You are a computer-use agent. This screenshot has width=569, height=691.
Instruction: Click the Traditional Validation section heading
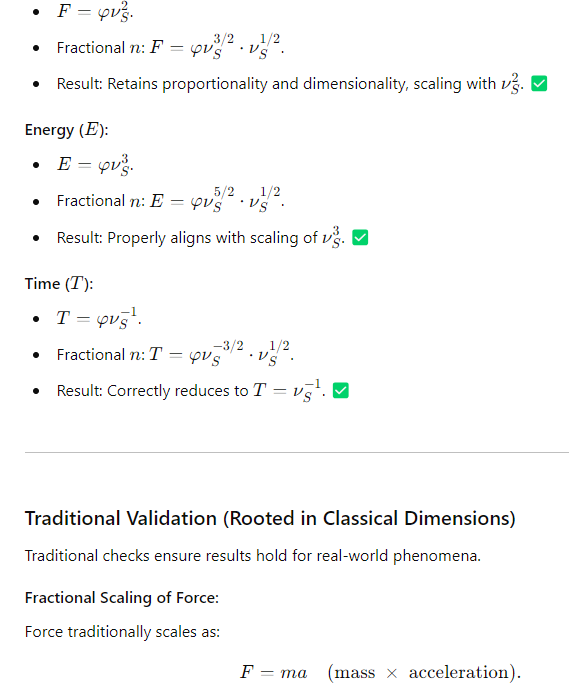(x=270, y=518)
